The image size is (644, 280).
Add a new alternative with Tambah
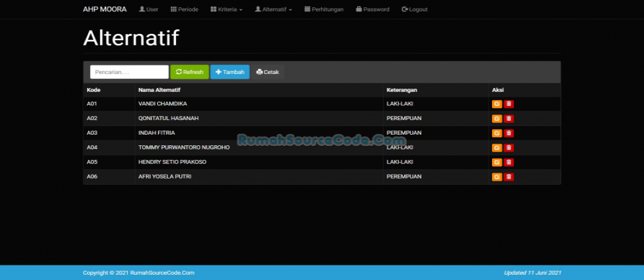pos(230,72)
